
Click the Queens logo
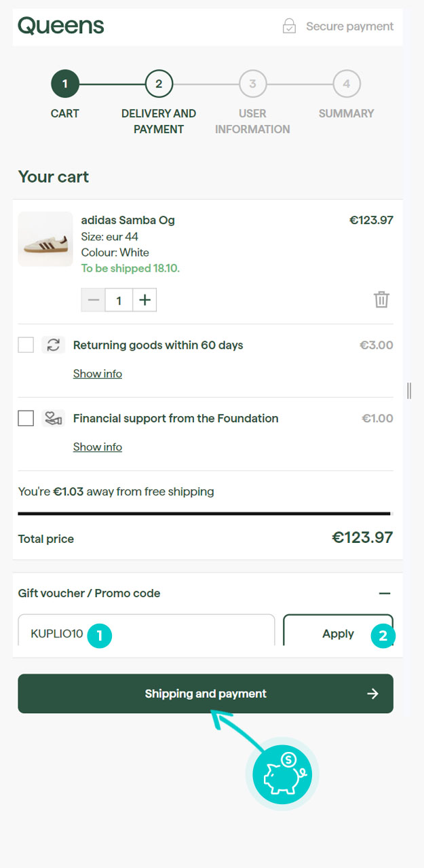click(61, 26)
